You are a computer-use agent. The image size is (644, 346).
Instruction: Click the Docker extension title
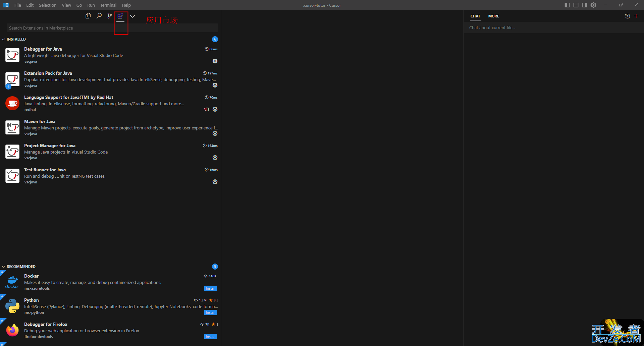31,276
